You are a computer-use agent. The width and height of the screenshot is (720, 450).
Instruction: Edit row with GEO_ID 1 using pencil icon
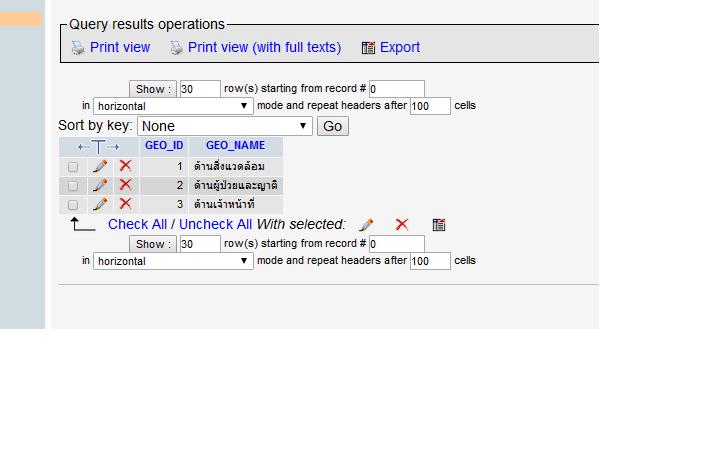coord(100,166)
